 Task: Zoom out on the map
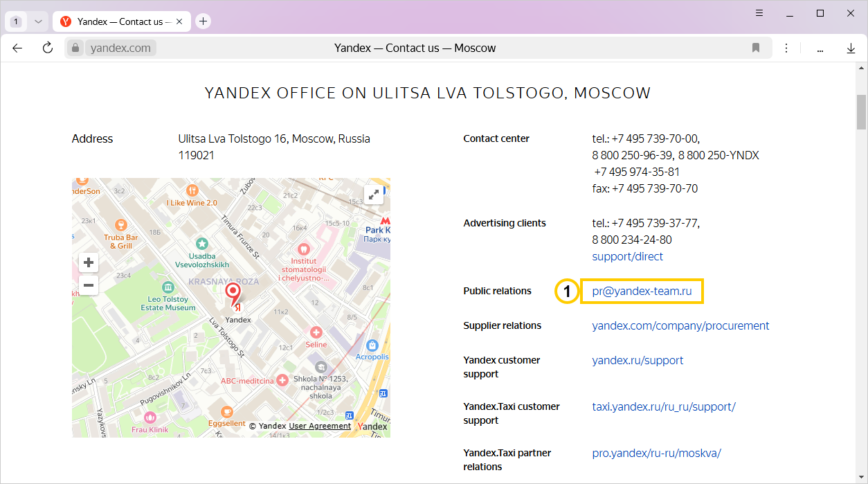[x=89, y=285]
